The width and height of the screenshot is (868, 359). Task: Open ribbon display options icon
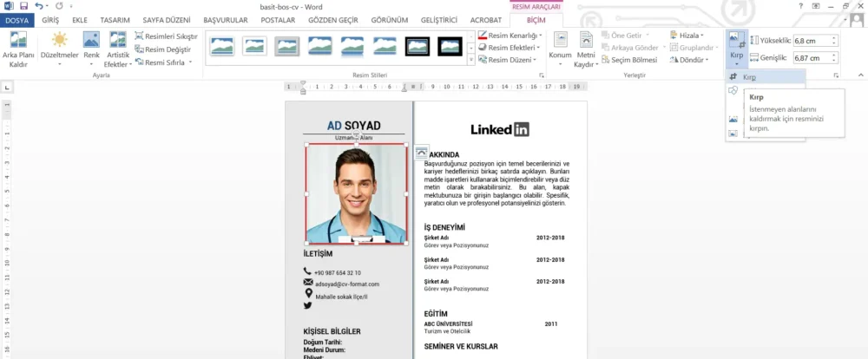point(816,6)
